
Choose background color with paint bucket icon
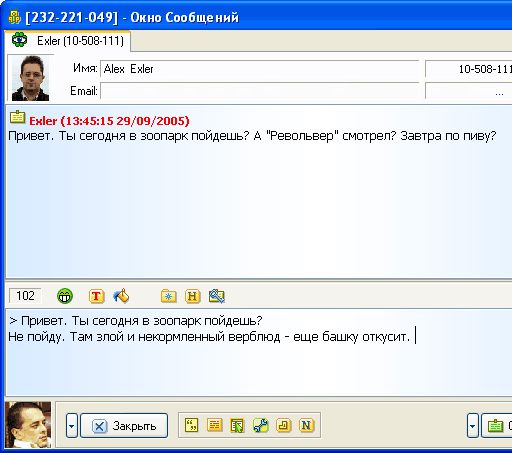coord(121,296)
